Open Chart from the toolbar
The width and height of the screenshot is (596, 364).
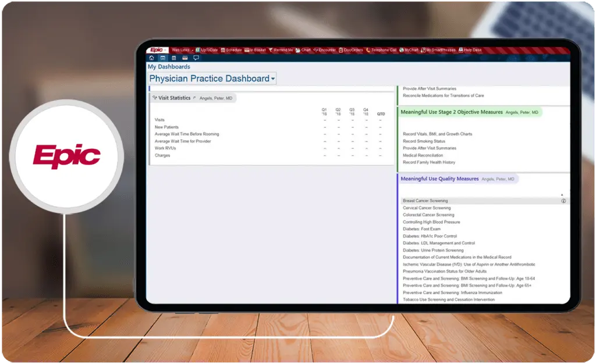303,50
